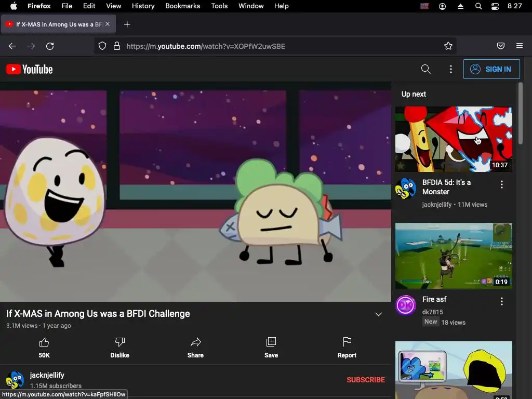Open the Firefox menu bar item

(39, 6)
